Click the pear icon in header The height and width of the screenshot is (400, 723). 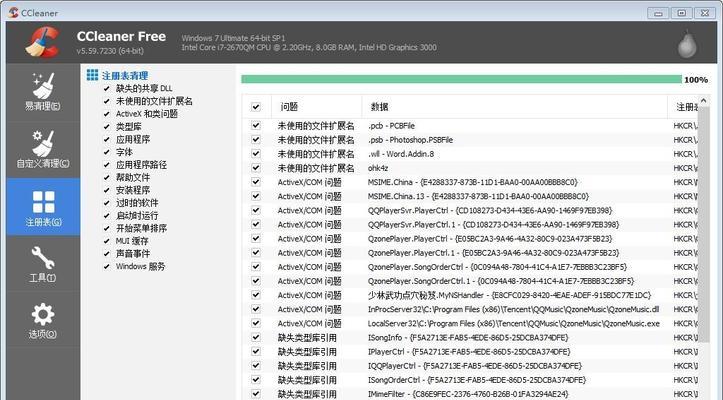(687, 44)
